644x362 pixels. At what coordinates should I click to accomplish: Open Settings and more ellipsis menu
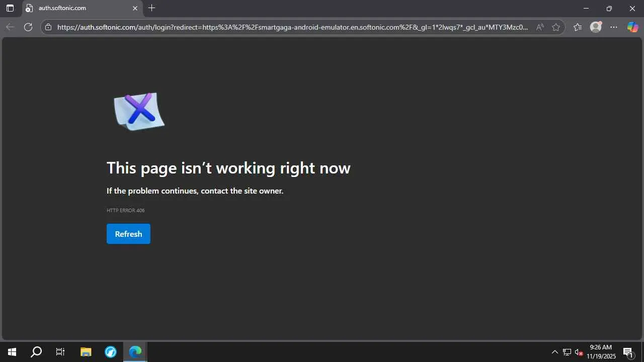(614, 27)
